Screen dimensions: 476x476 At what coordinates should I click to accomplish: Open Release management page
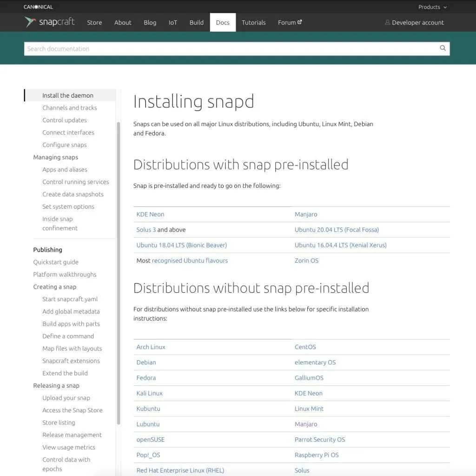72,435
